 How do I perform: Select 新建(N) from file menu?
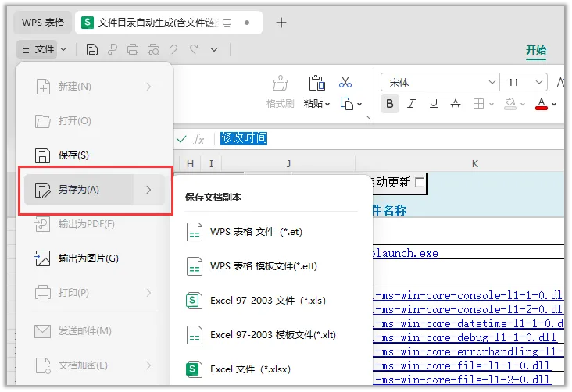coord(94,87)
